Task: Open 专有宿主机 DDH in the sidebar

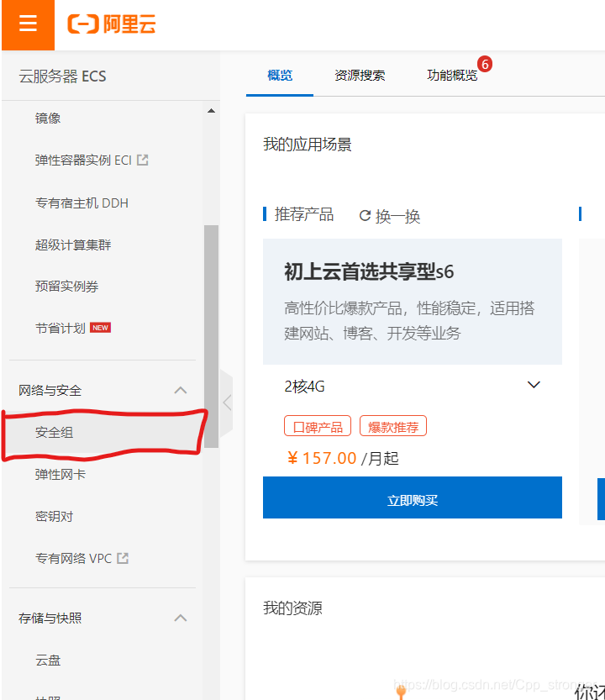Action: (82, 203)
